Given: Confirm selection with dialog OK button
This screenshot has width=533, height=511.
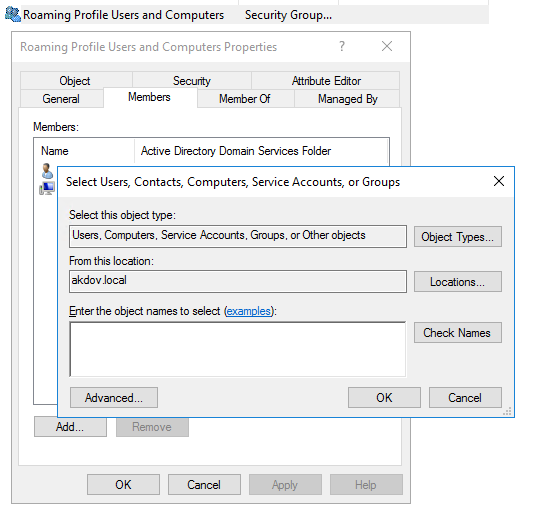Looking at the screenshot, I should pos(384,397).
